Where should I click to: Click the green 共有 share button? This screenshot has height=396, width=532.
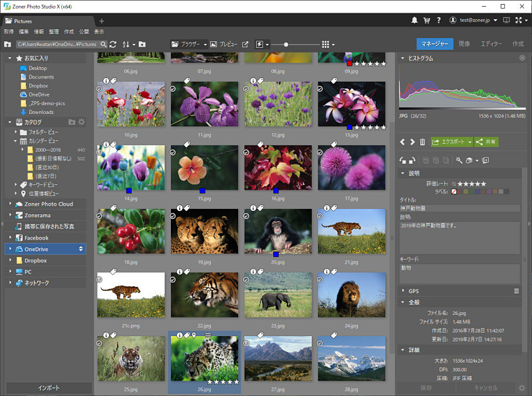click(487, 142)
